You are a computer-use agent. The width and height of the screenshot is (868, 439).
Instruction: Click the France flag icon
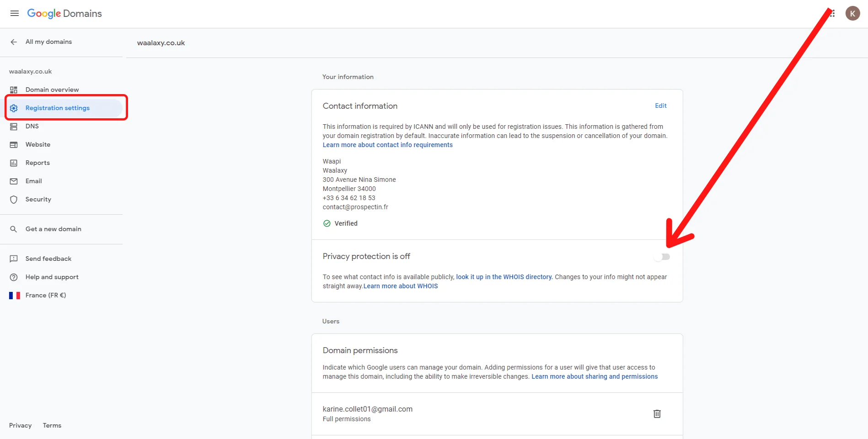(x=15, y=296)
